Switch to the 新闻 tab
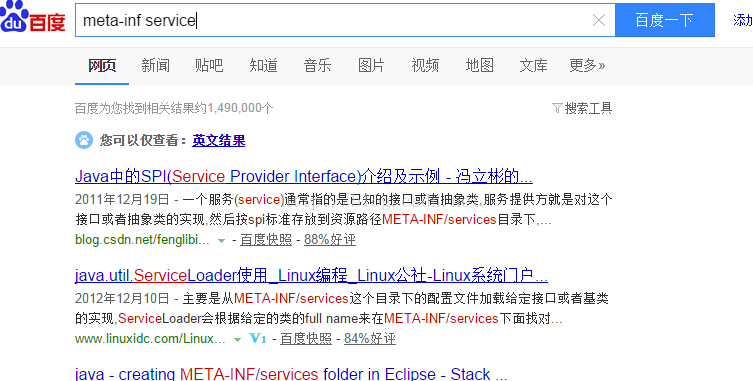 tap(156, 65)
